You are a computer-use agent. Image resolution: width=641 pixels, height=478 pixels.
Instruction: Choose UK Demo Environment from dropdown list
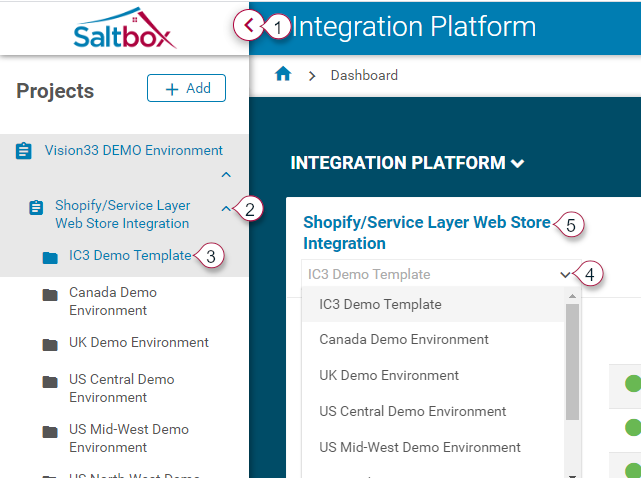pyautogui.click(x=433, y=375)
